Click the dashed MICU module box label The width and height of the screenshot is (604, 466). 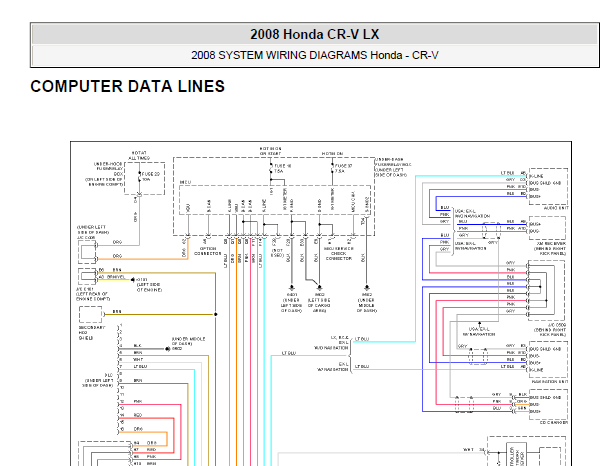[x=185, y=182]
